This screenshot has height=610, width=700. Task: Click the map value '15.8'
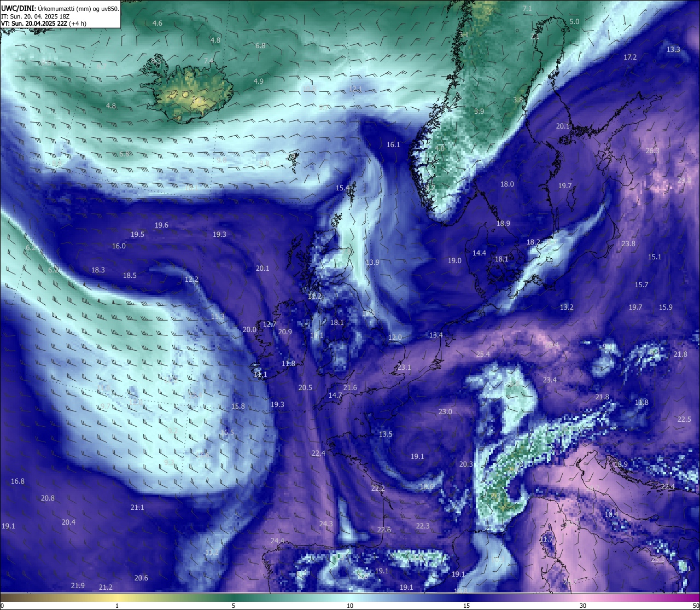(x=238, y=406)
